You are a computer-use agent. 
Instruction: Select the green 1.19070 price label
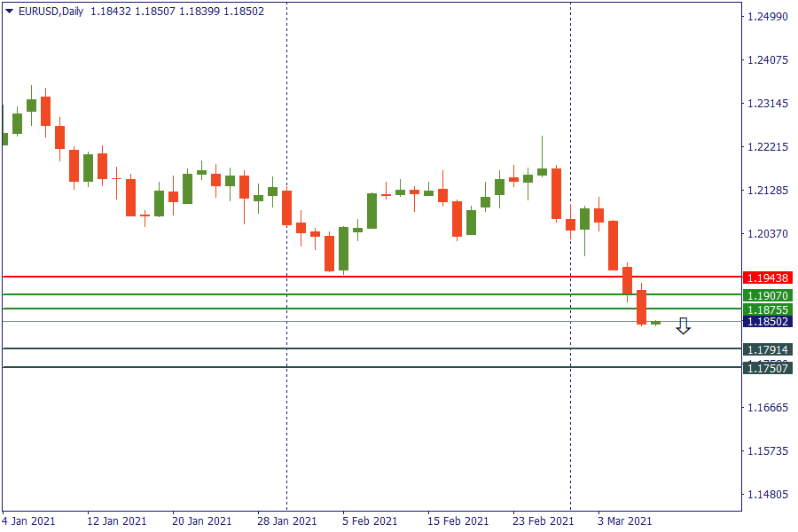(x=768, y=296)
